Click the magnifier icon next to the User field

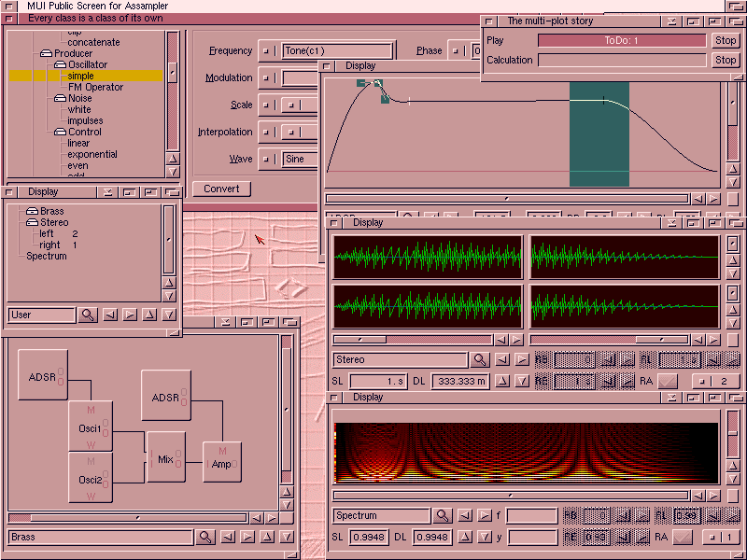click(88, 315)
